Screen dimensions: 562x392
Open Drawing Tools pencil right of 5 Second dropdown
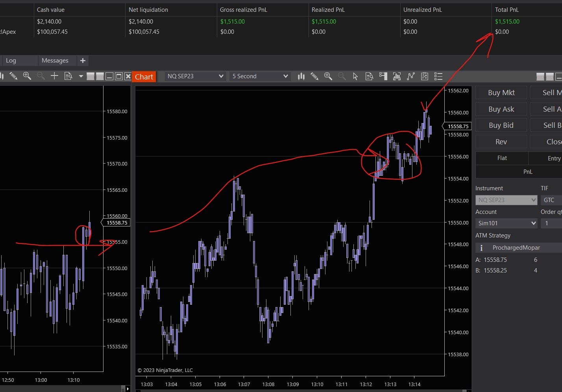[314, 76]
